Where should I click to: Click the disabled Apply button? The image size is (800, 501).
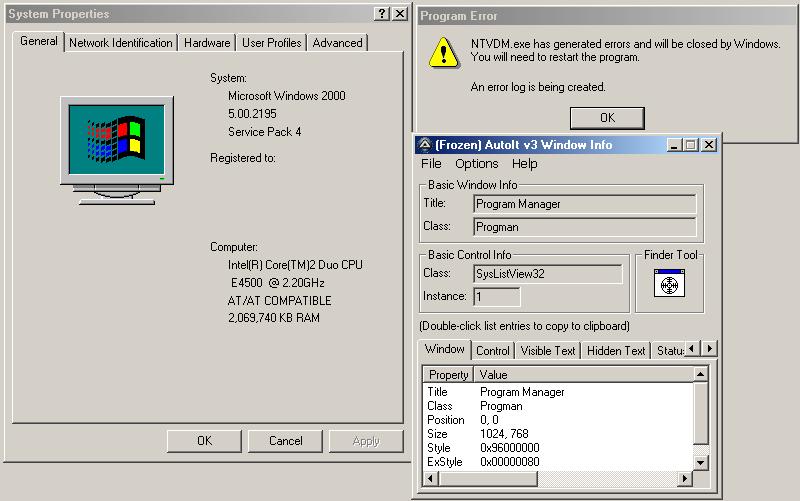pos(366,441)
